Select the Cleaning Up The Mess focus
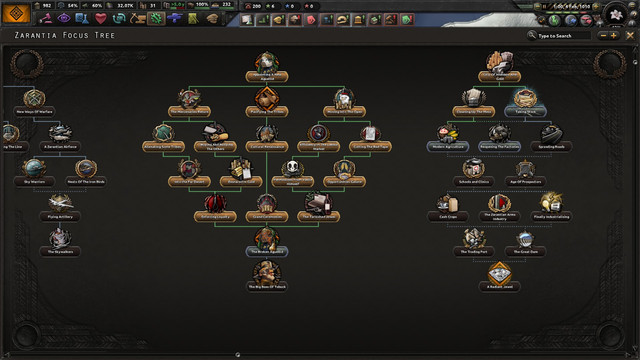The width and height of the screenshot is (640, 360). click(473, 103)
